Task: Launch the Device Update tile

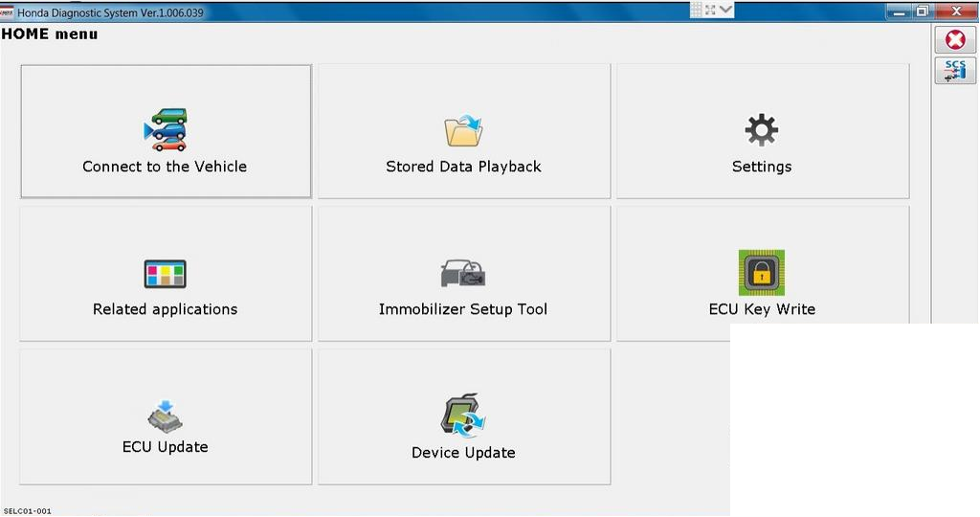Action: (463, 416)
